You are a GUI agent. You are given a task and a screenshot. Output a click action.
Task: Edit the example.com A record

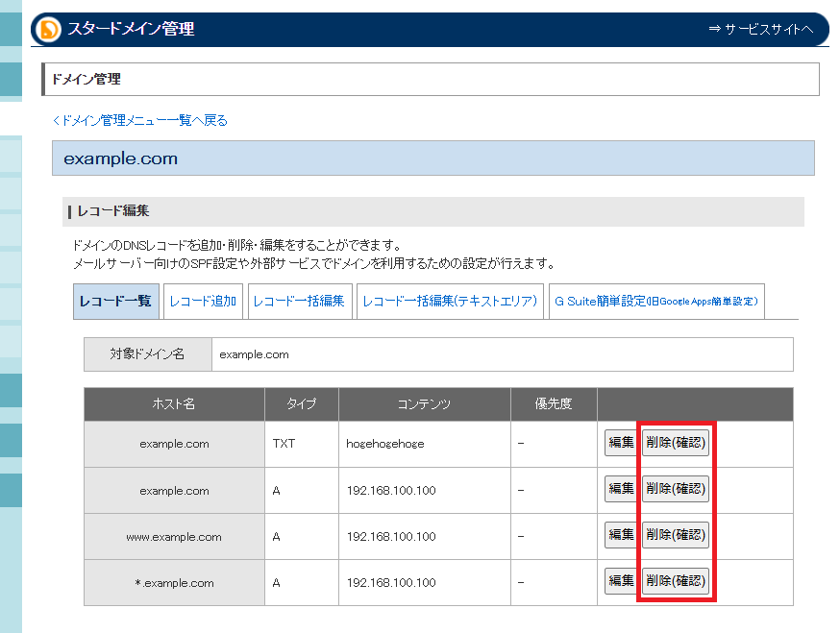pos(622,488)
